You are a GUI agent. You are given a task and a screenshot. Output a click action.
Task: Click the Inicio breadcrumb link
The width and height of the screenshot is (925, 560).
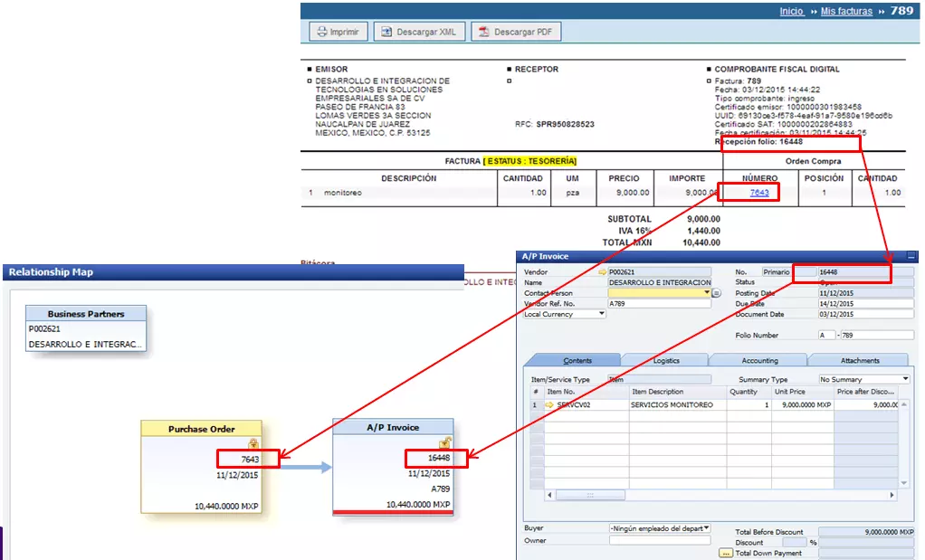tap(791, 11)
